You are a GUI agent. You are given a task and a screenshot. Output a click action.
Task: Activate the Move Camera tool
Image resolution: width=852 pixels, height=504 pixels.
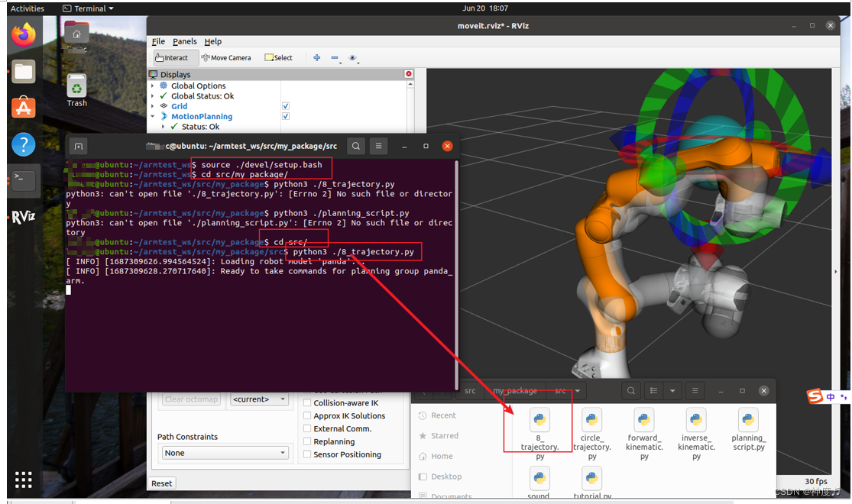[226, 57]
